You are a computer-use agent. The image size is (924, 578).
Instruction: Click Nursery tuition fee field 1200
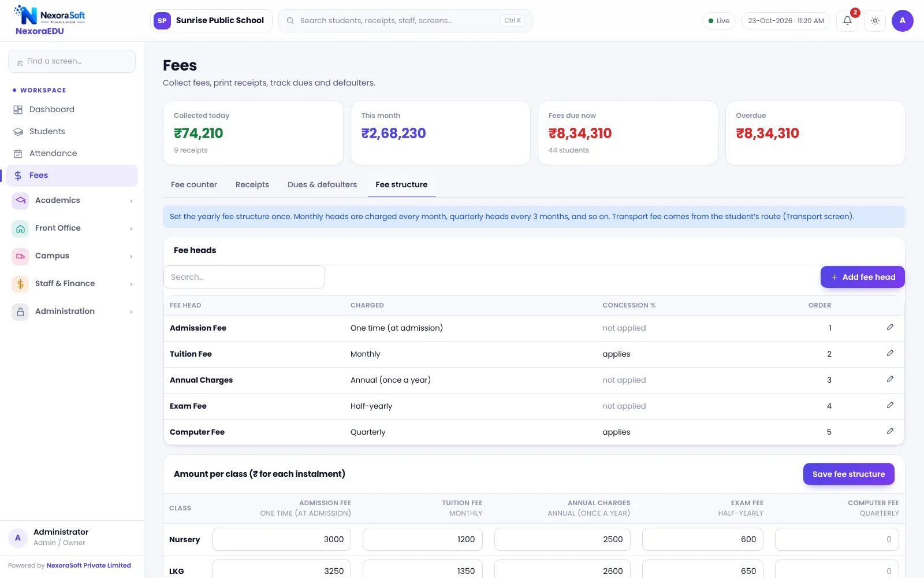click(x=423, y=539)
